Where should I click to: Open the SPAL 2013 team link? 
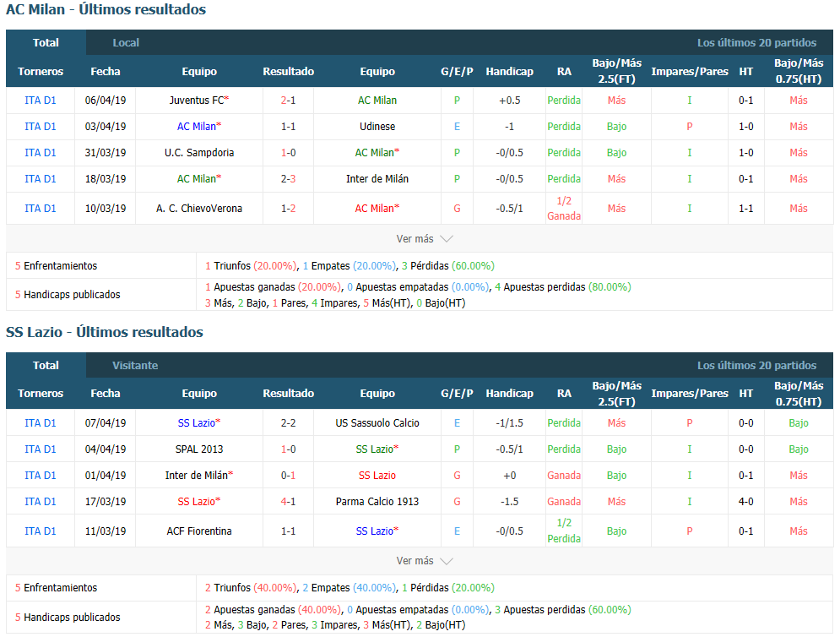pos(199,449)
